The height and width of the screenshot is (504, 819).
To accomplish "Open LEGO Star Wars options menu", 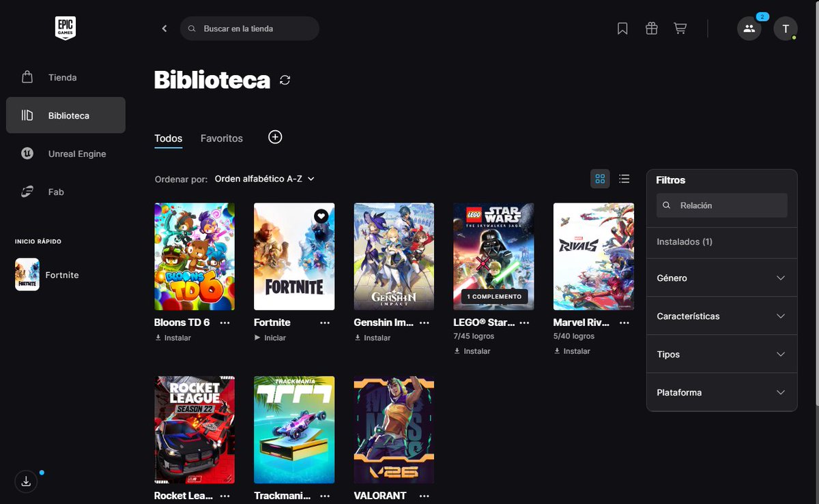I will coord(524,323).
